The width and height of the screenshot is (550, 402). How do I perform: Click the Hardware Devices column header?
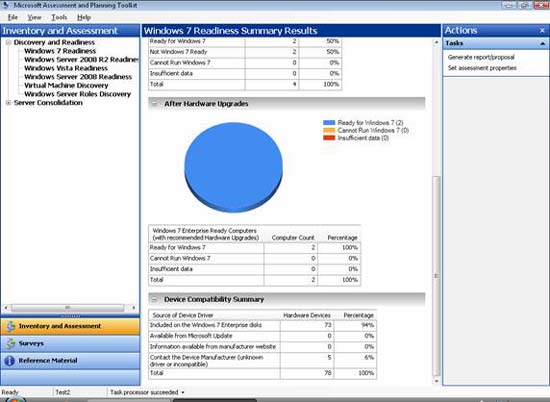coord(307,315)
